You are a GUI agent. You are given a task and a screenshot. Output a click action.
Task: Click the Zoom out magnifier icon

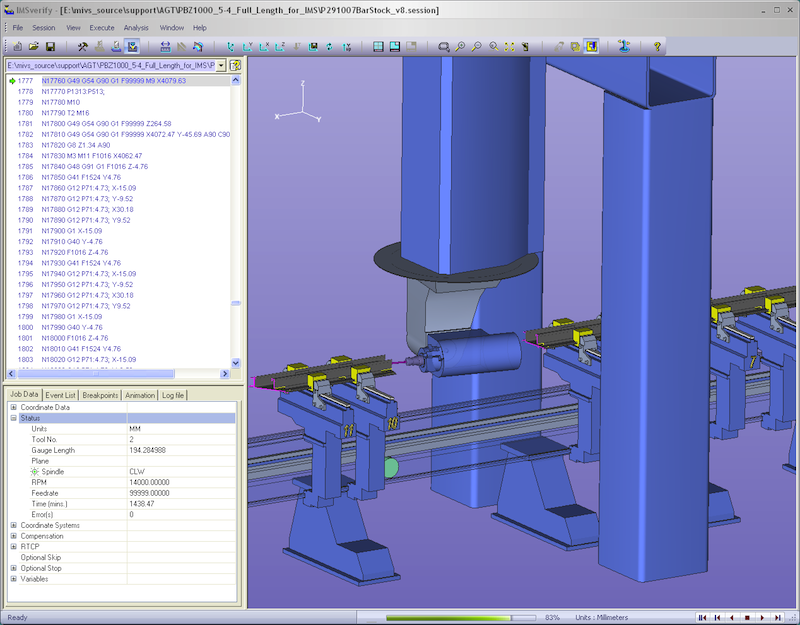[x=478, y=46]
